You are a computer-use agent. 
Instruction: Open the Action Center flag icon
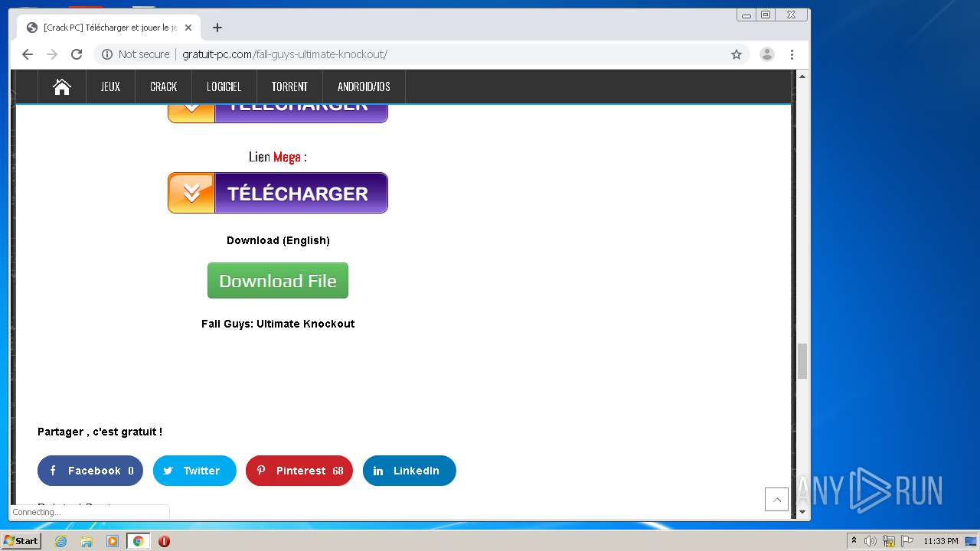coord(906,541)
